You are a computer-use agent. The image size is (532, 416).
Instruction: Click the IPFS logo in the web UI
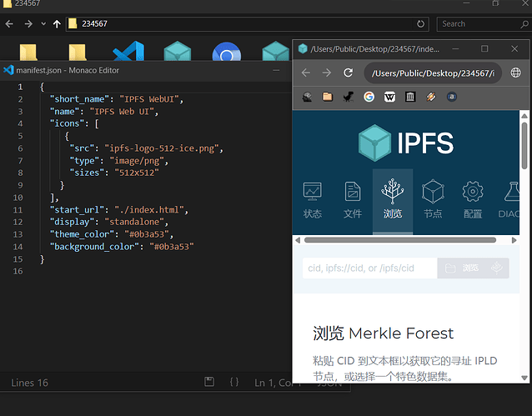click(406, 143)
